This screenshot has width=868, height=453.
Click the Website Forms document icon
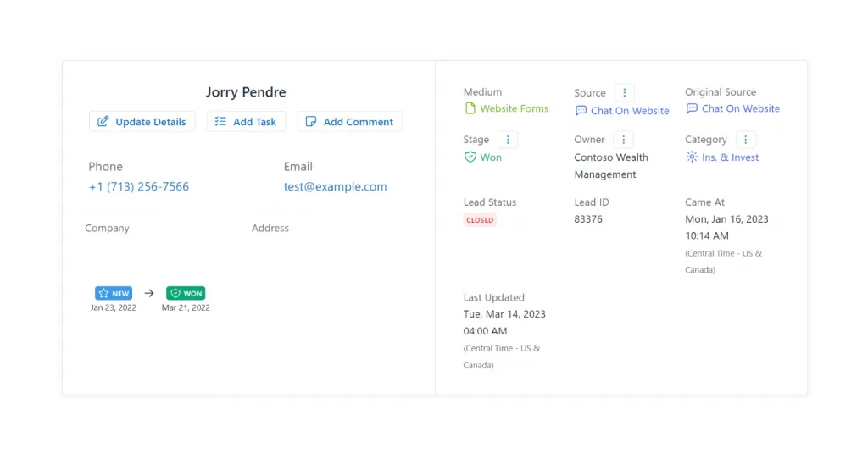(x=470, y=108)
